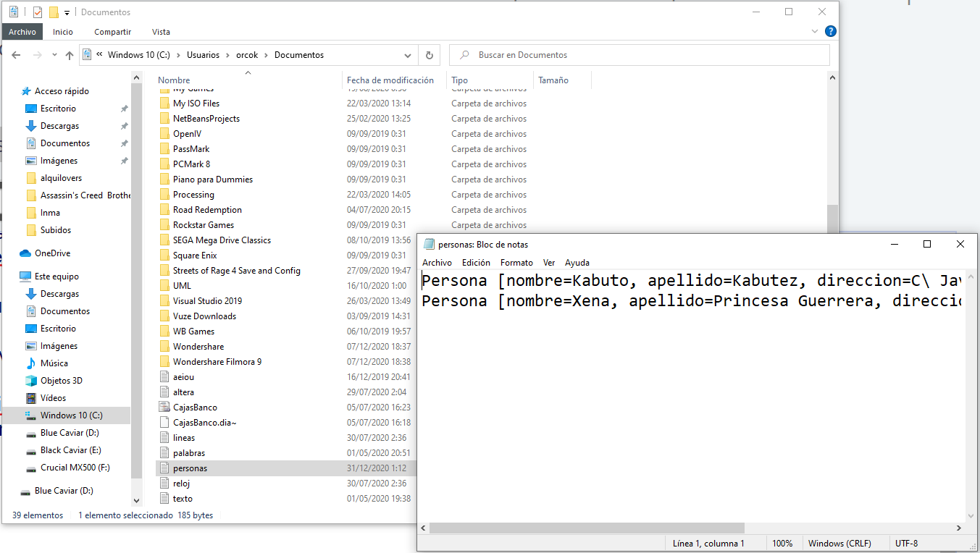
Task: Sort by Fecha de modificación column
Action: (390, 80)
